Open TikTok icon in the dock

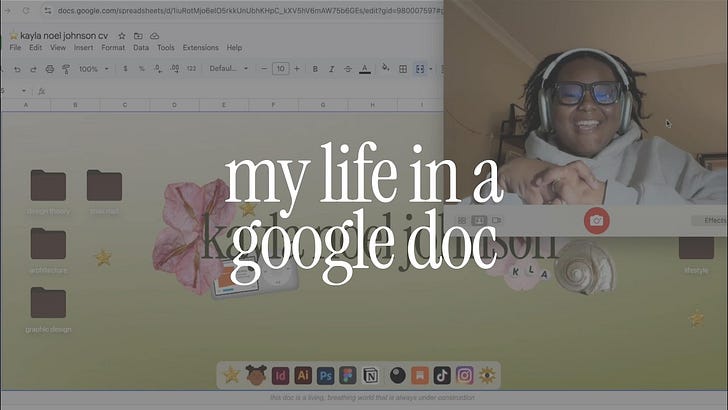(442, 375)
